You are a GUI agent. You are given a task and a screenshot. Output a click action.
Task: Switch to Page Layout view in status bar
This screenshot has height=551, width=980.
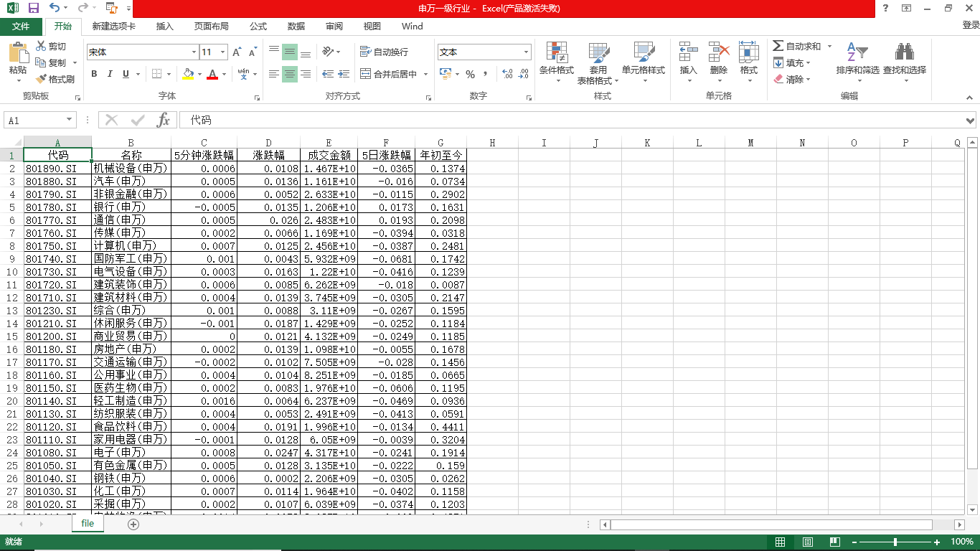click(x=808, y=542)
